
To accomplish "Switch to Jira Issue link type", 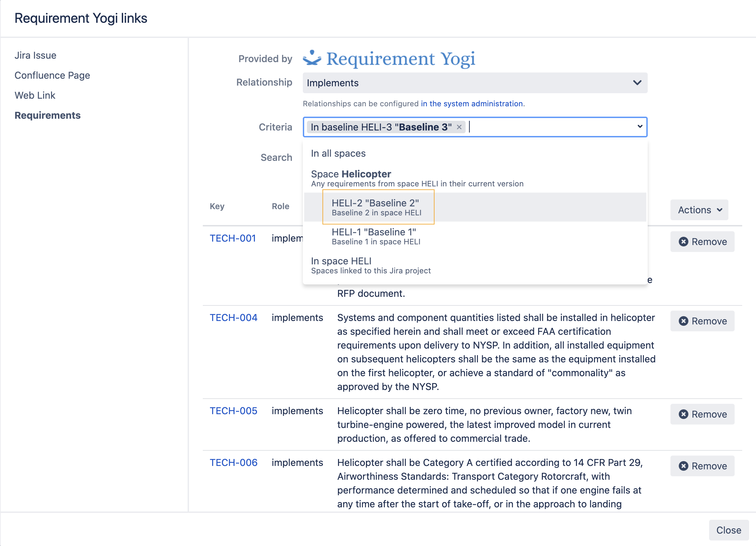I will tap(36, 55).
